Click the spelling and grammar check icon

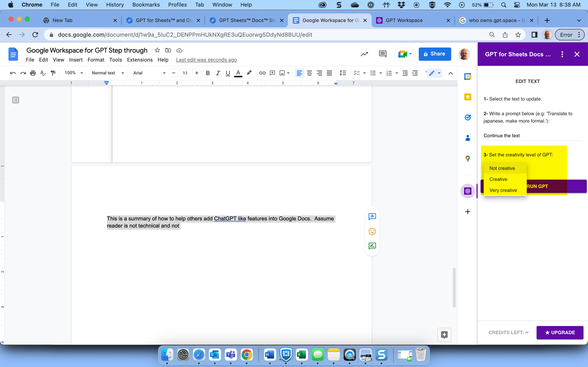point(43,73)
